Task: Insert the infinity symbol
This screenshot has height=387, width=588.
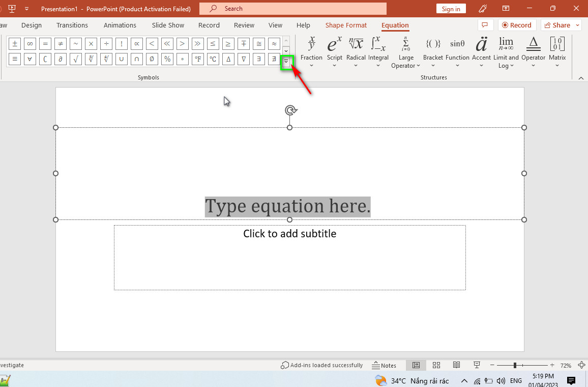Action: [x=30, y=44]
